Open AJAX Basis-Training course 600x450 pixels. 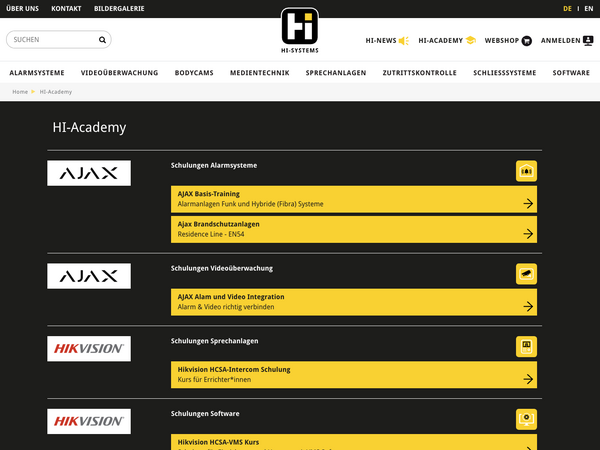(x=354, y=199)
